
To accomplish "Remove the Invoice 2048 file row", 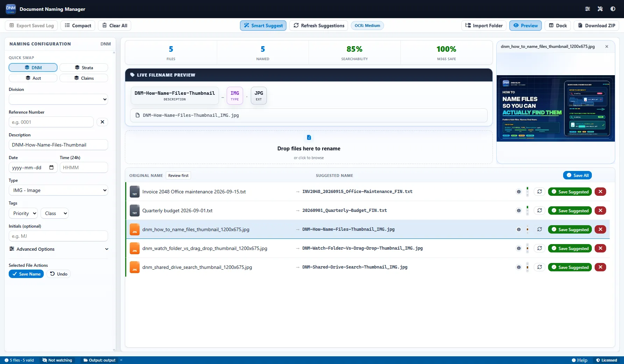I will [x=601, y=192].
